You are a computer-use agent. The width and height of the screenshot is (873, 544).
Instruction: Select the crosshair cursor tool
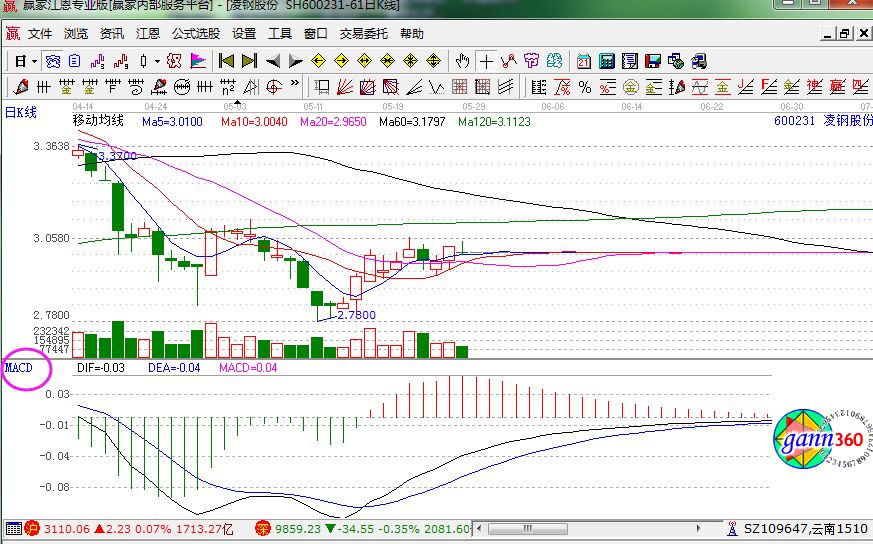485,61
